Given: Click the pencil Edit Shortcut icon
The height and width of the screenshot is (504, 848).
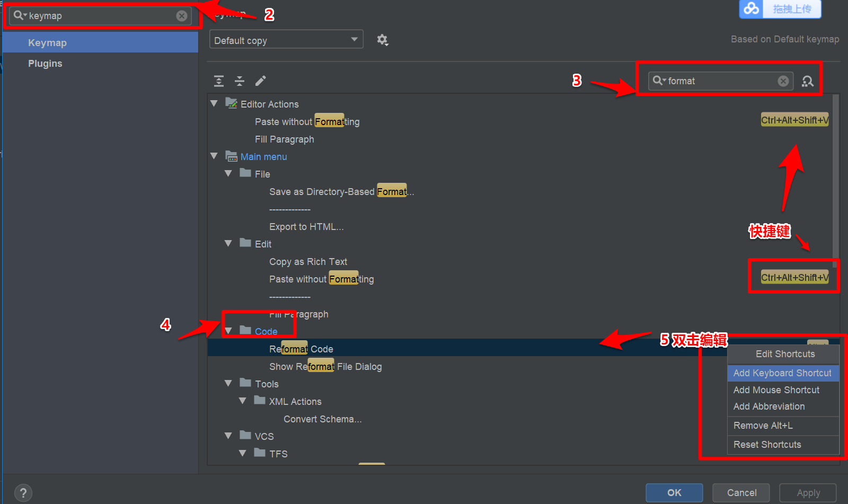Looking at the screenshot, I should (x=261, y=81).
